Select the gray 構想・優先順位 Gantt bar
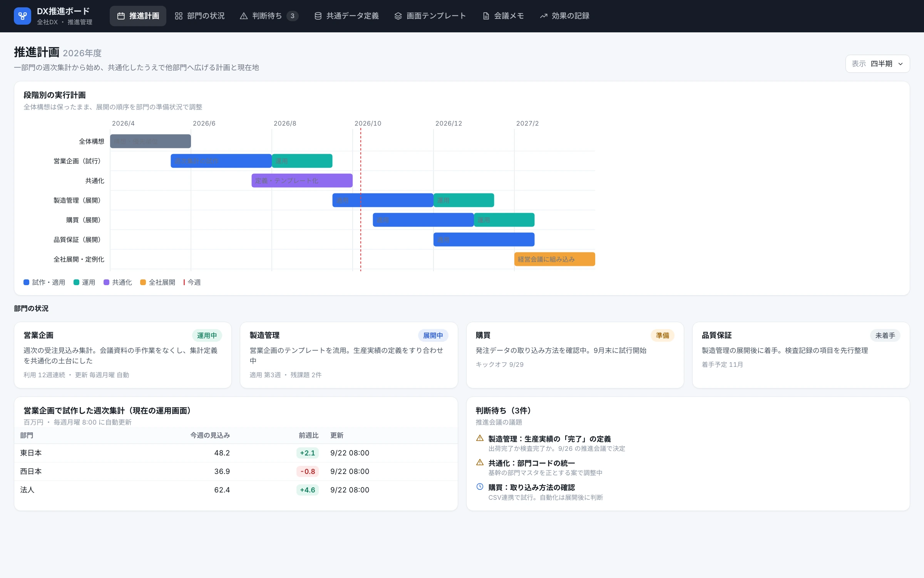Screen dimensions: 924x578 point(151,141)
